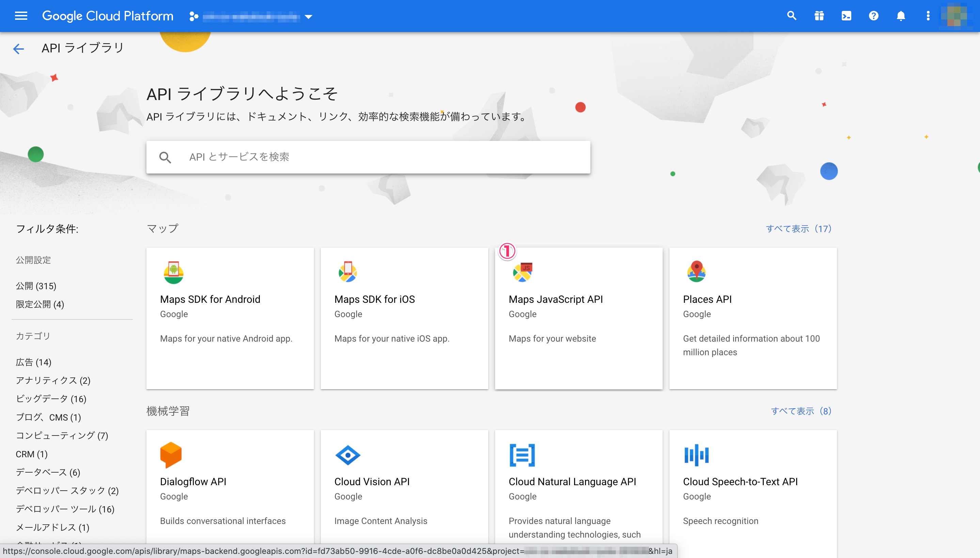980x558 pixels.
Task: Go back with the left arrow
Action: 18,49
